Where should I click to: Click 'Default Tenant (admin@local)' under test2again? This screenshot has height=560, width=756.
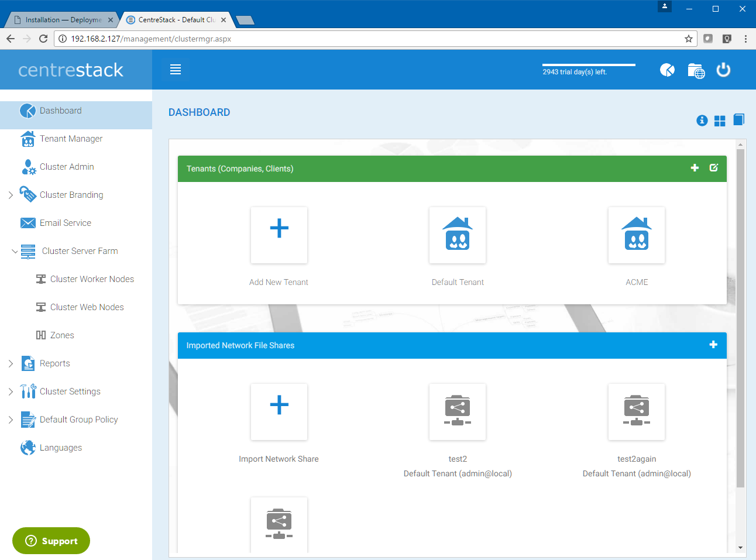(637, 473)
